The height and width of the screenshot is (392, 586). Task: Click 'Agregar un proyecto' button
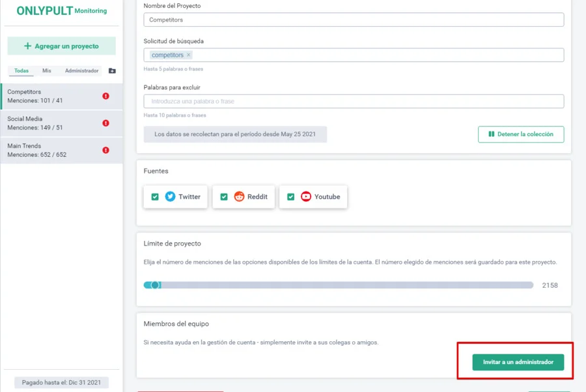point(61,46)
